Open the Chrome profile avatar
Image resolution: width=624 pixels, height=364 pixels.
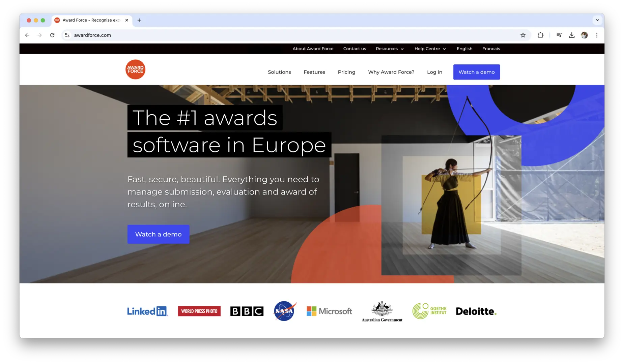[584, 35]
